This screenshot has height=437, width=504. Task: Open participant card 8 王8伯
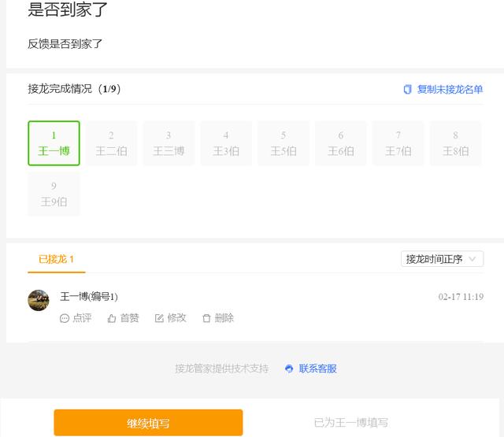(455, 143)
